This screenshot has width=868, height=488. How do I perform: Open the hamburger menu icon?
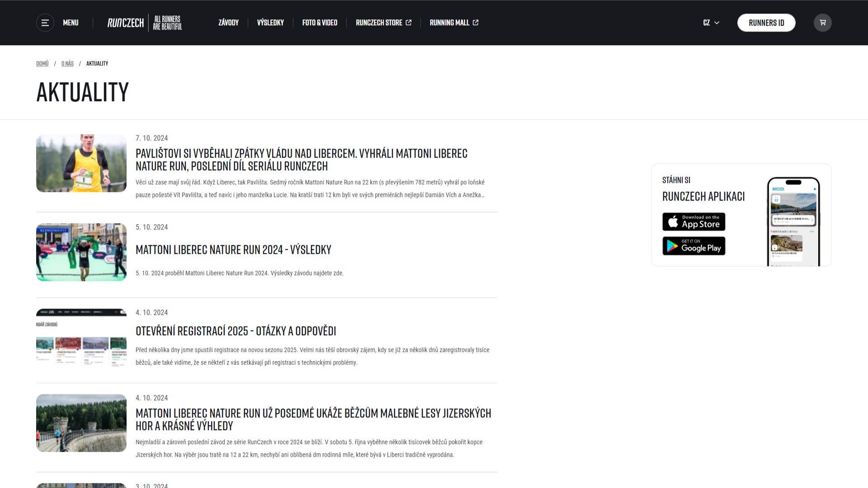tap(45, 23)
